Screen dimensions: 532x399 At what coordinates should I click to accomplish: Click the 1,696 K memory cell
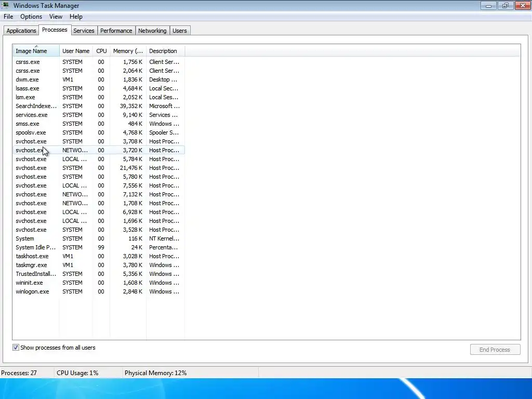(132, 221)
